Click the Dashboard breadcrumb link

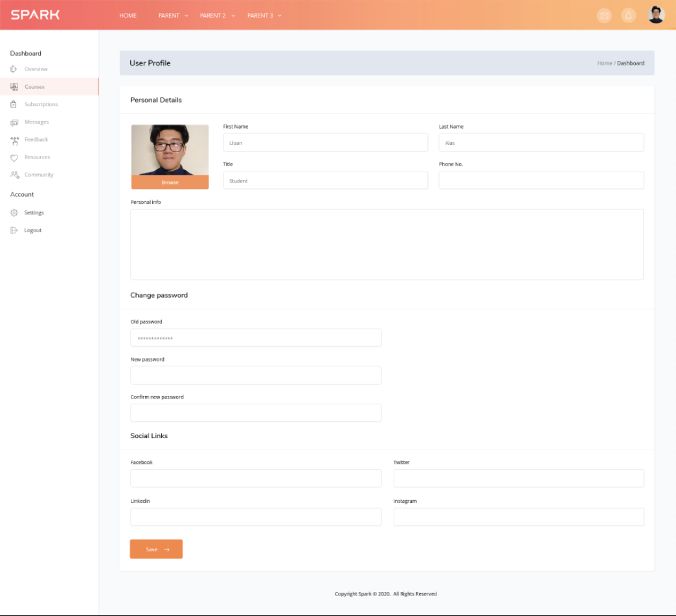630,63
